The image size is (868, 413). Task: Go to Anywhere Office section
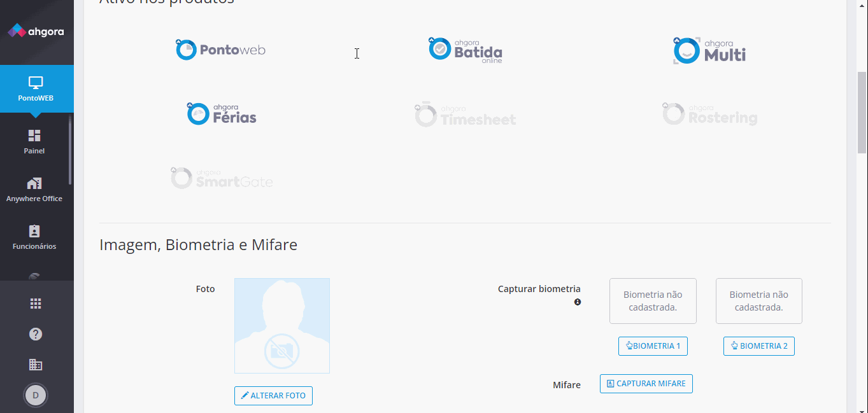[34, 190]
